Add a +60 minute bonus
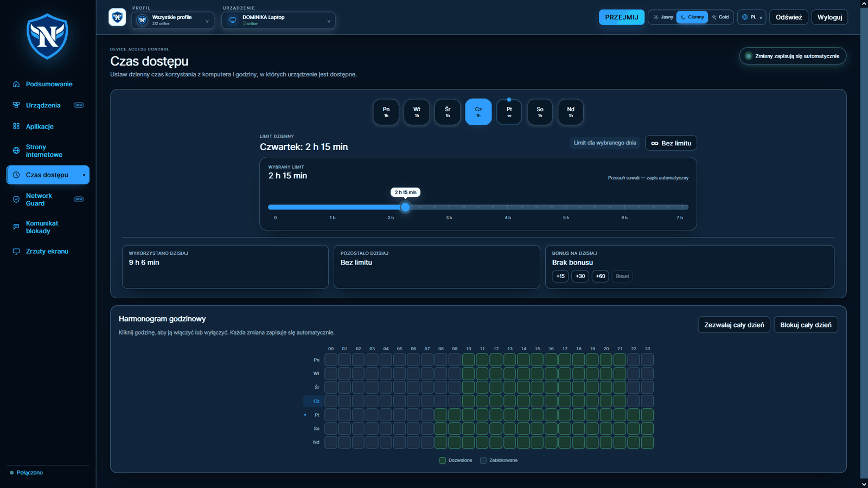This screenshot has height=488, width=868. click(600, 277)
